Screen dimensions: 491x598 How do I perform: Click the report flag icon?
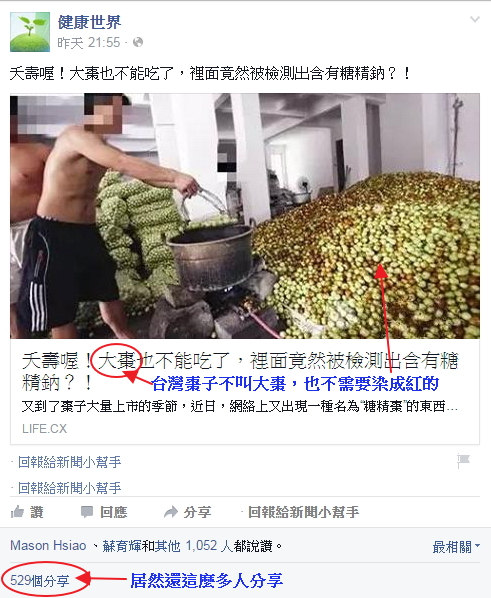pos(464,461)
